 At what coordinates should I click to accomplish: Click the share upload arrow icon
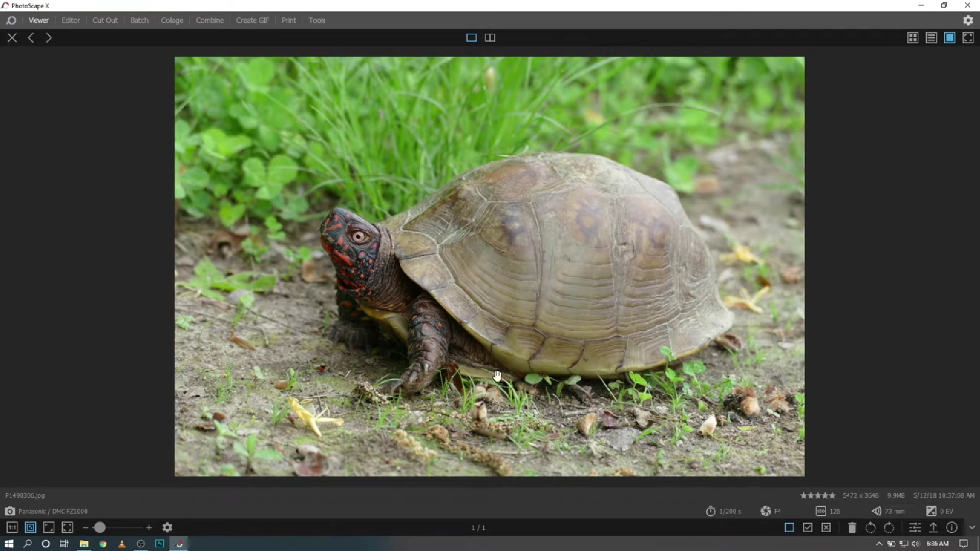pos(933,528)
